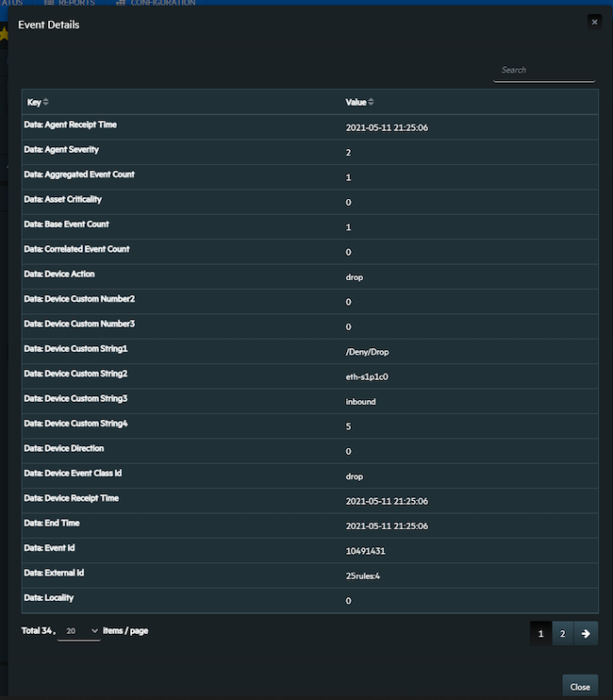The width and height of the screenshot is (613, 700).
Task: Click the eth-s1p1c0 value
Action: pyautogui.click(x=366, y=375)
